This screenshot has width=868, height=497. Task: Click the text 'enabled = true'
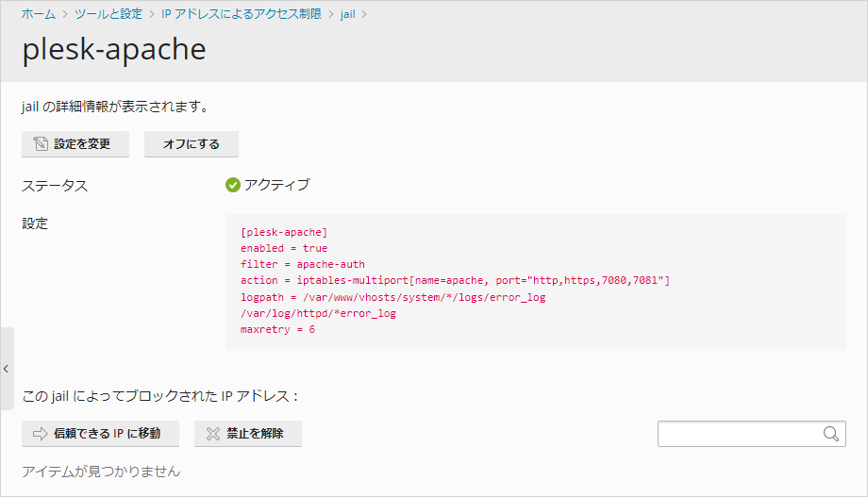[x=284, y=248]
